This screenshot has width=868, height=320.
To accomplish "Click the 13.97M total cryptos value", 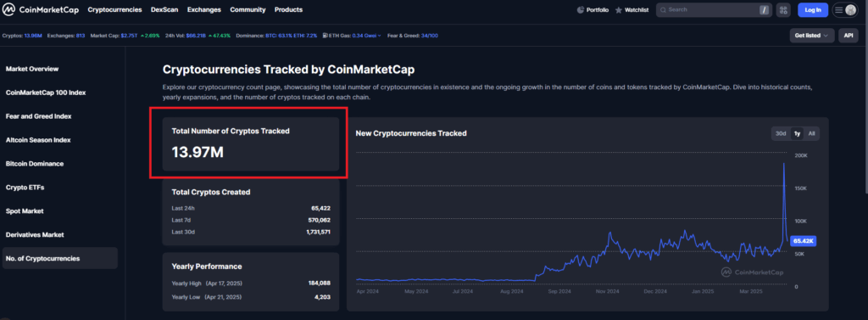I will click(198, 152).
